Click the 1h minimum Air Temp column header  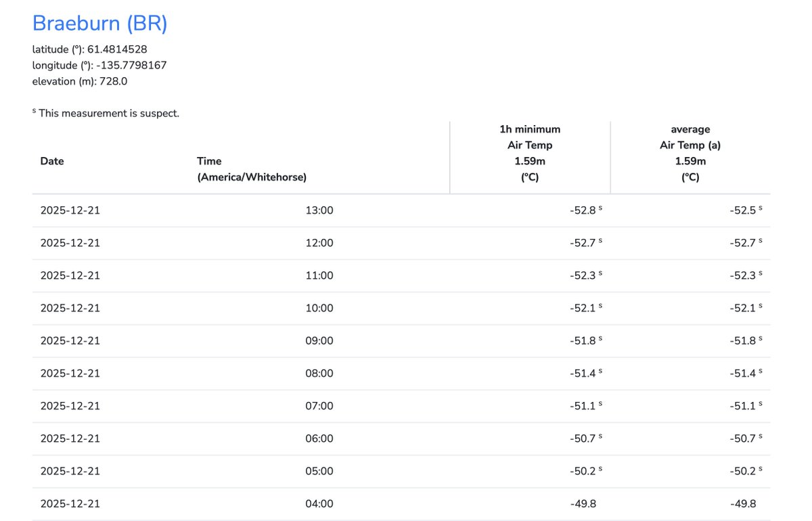(x=530, y=153)
